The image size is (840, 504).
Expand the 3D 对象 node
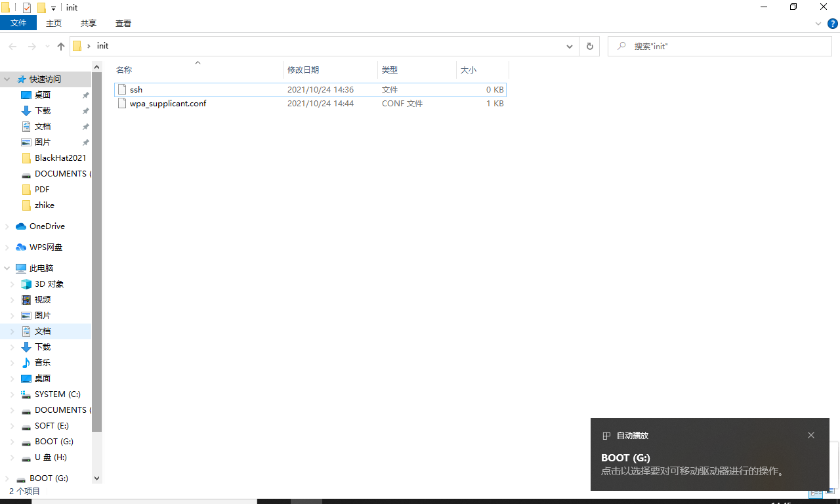click(x=12, y=284)
